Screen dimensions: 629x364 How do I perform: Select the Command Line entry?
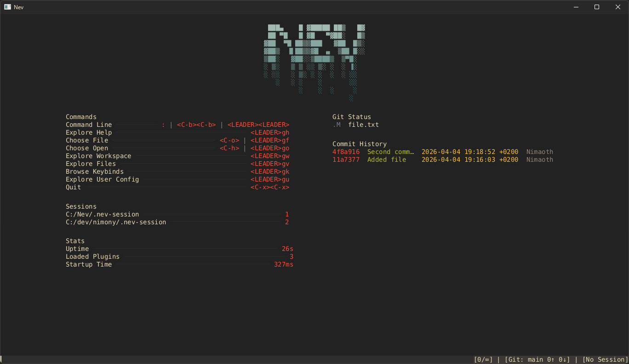[x=177, y=125]
